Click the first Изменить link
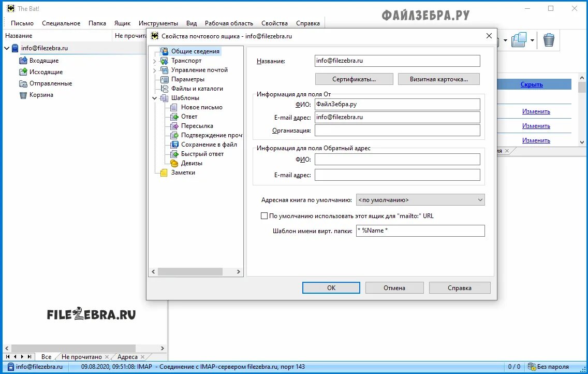588x374 pixels. click(536, 111)
